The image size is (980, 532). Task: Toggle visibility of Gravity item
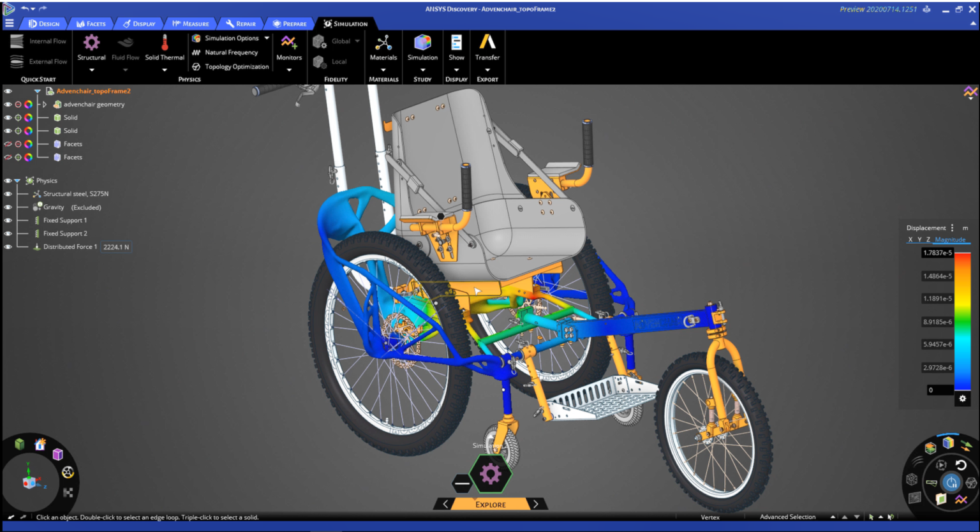[8, 207]
